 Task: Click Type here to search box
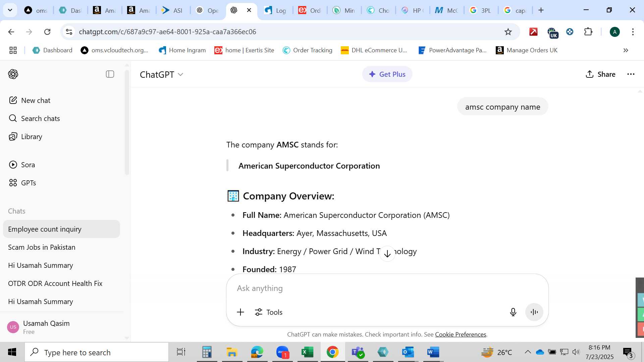(97, 352)
